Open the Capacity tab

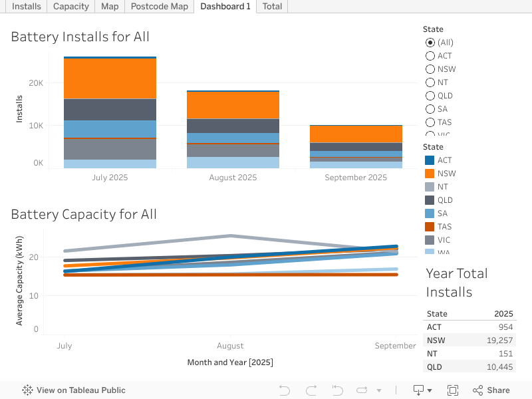70,7
